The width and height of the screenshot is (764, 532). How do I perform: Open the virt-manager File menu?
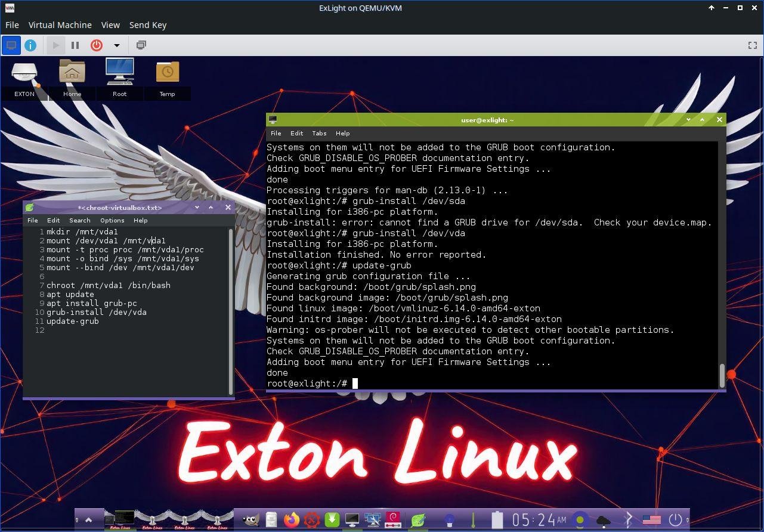pyautogui.click(x=12, y=25)
